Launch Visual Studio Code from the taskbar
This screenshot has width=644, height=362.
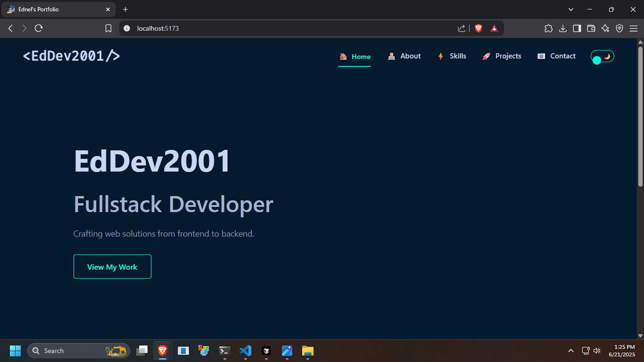[x=245, y=351]
